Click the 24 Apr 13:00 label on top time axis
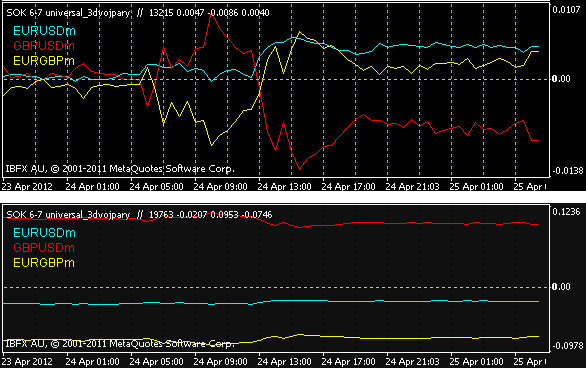This screenshot has height=368, width=586. [x=284, y=186]
